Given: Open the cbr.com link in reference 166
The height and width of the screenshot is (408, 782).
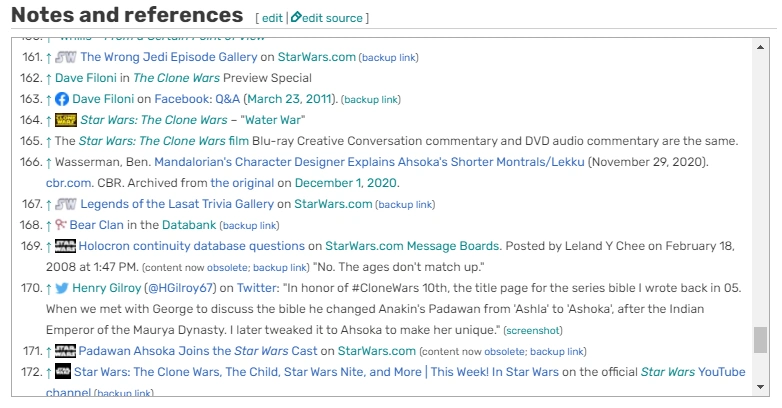Looking at the screenshot, I should [68, 183].
